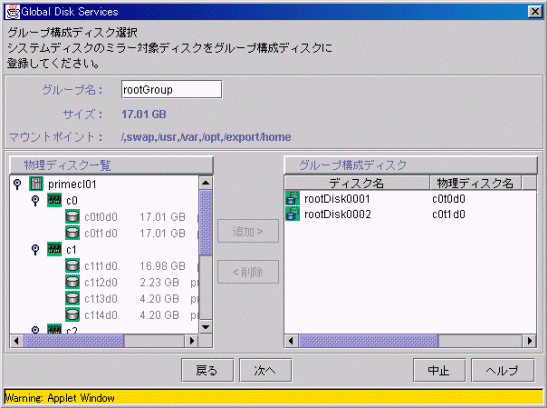The image size is (547, 408).
Task: Select c1t1d0 in the physical disk list
Action: pyautogui.click(x=101, y=266)
